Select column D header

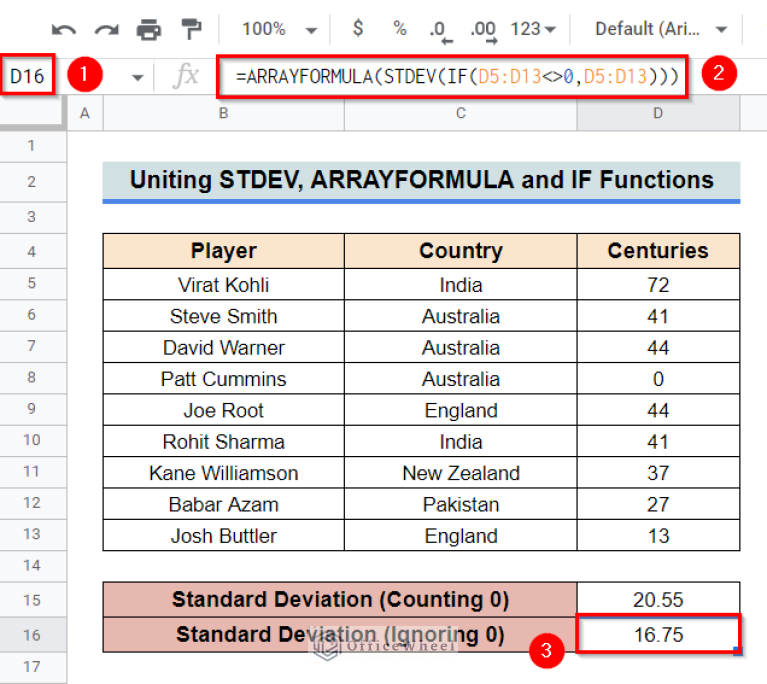[658, 113]
